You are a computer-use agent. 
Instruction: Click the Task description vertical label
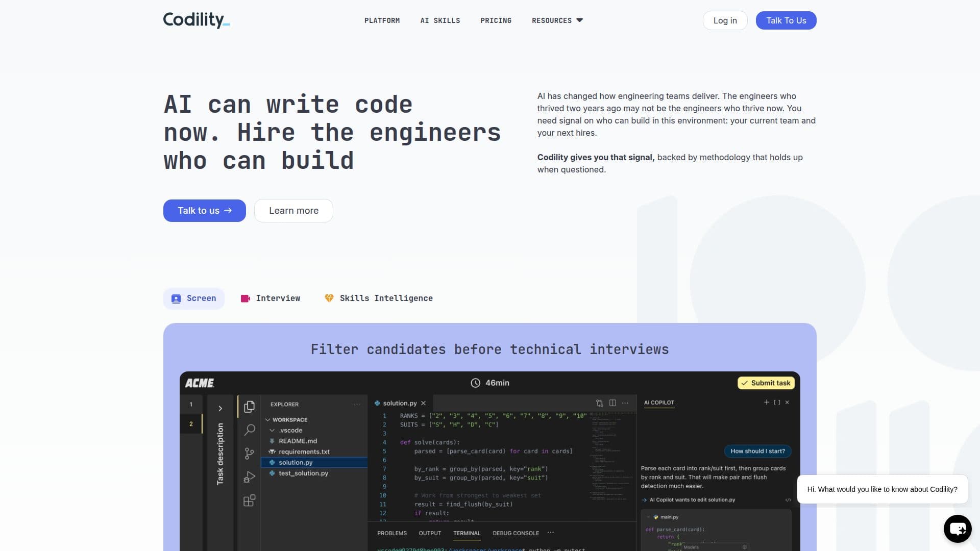pos(220,454)
